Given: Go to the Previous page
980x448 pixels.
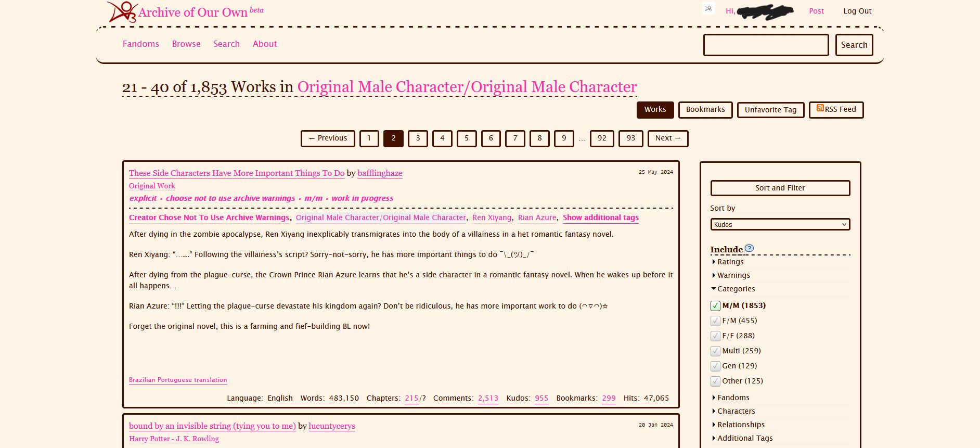Looking at the screenshot, I should [x=328, y=138].
